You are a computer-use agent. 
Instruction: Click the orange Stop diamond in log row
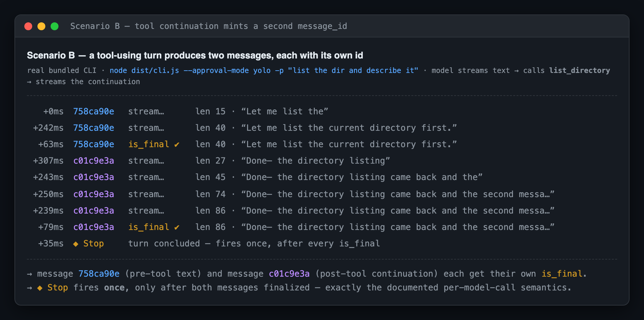click(x=76, y=244)
